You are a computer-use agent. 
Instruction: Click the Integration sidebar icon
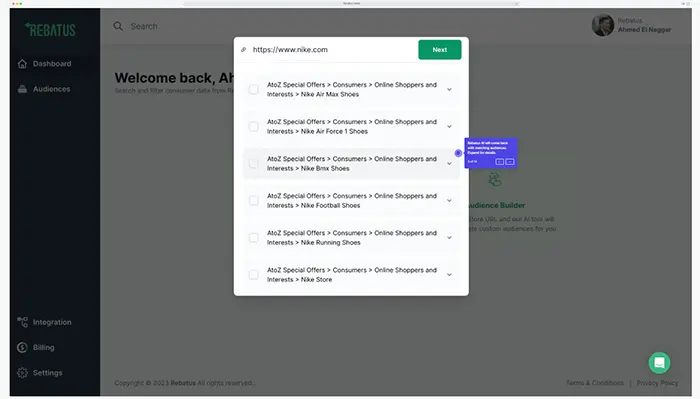pyautogui.click(x=22, y=322)
